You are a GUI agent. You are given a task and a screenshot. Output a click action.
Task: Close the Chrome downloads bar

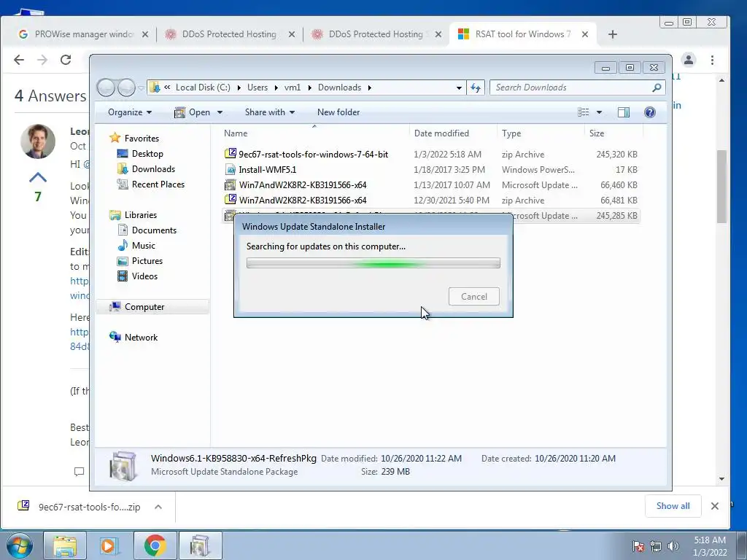tap(715, 506)
